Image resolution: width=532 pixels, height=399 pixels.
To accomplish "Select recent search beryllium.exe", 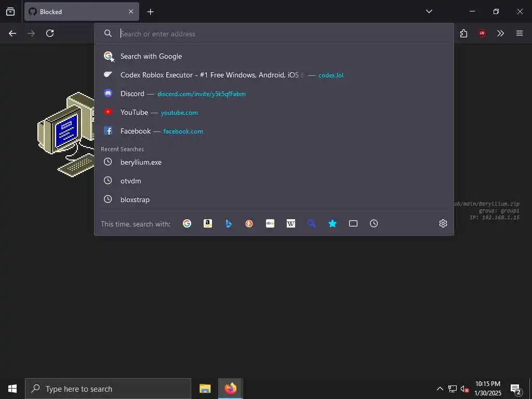I will click(x=274, y=162).
